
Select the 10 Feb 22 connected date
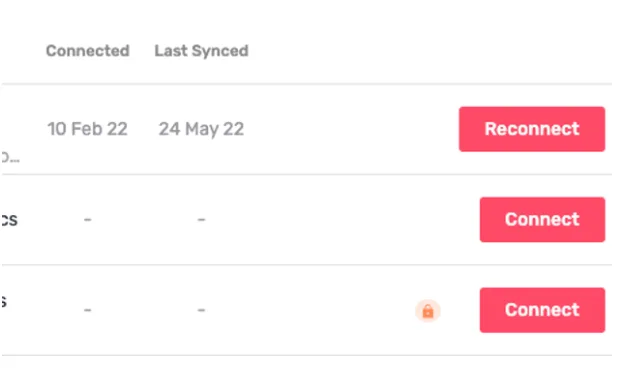tap(87, 129)
